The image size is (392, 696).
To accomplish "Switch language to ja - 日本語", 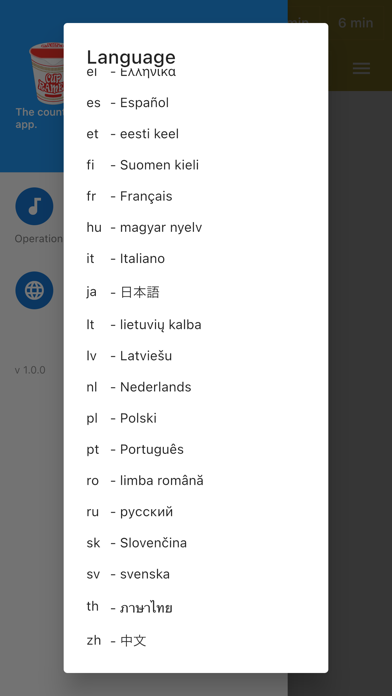I will (196, 292).
